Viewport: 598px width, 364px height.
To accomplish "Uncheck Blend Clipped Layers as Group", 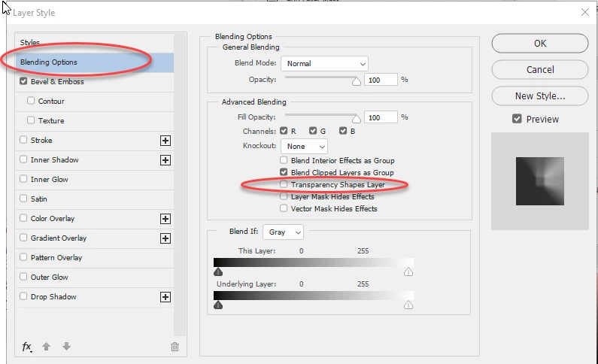I will [284, 172].
